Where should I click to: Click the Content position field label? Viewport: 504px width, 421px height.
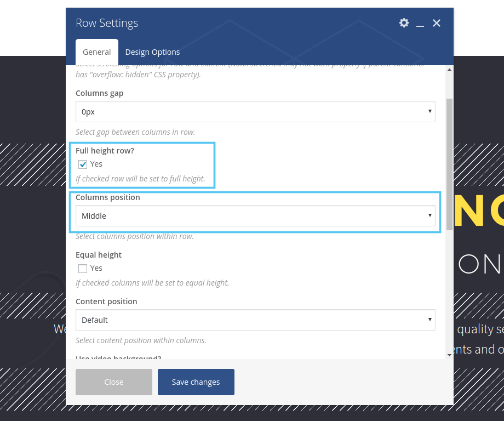(x=106, y=301)
